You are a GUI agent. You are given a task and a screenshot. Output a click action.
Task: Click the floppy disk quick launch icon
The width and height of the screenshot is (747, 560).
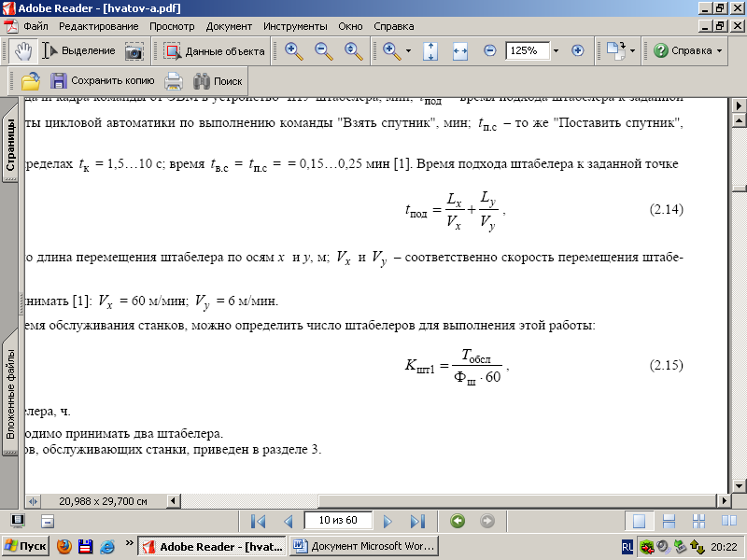tap(85, 546)
